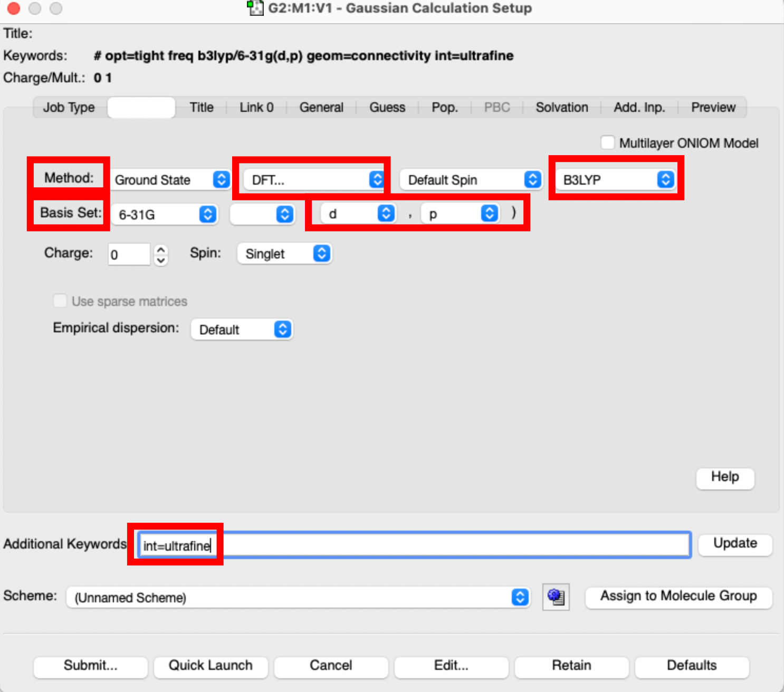
Task: Open the Default Spin dropdown
Action: 471,180
